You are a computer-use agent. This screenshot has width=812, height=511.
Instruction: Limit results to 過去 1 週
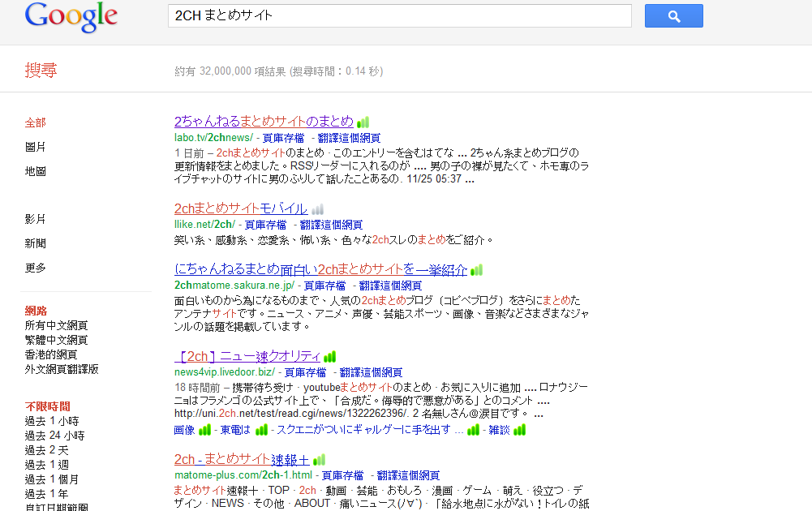(46, 465)
